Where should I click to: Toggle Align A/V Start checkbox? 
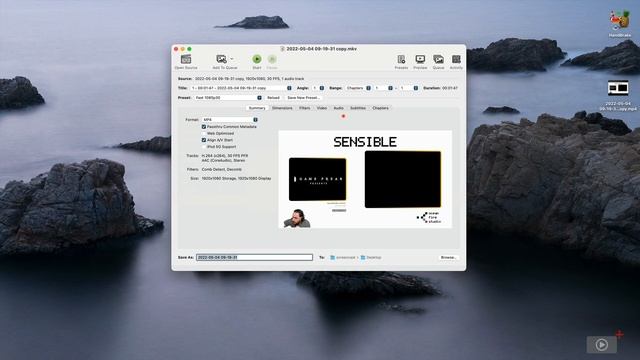pyautogui.click(x=204, y=140)
